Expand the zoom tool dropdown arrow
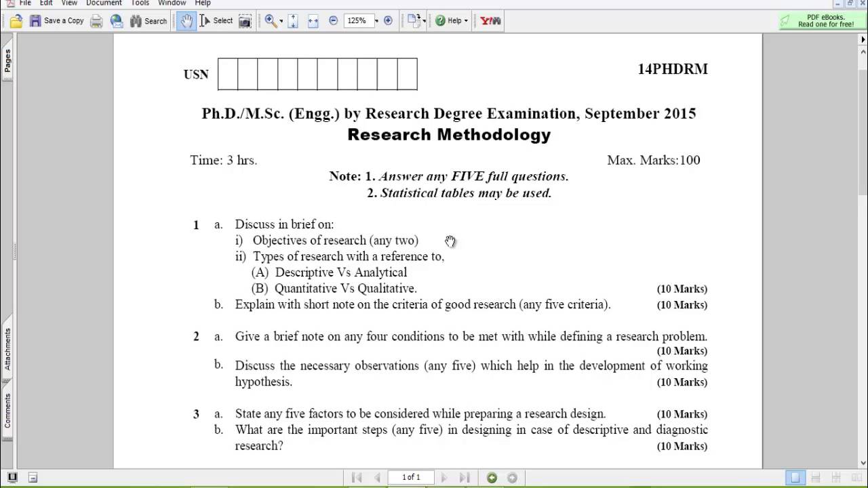The image size is (868, 488). [x=281, y=21]
